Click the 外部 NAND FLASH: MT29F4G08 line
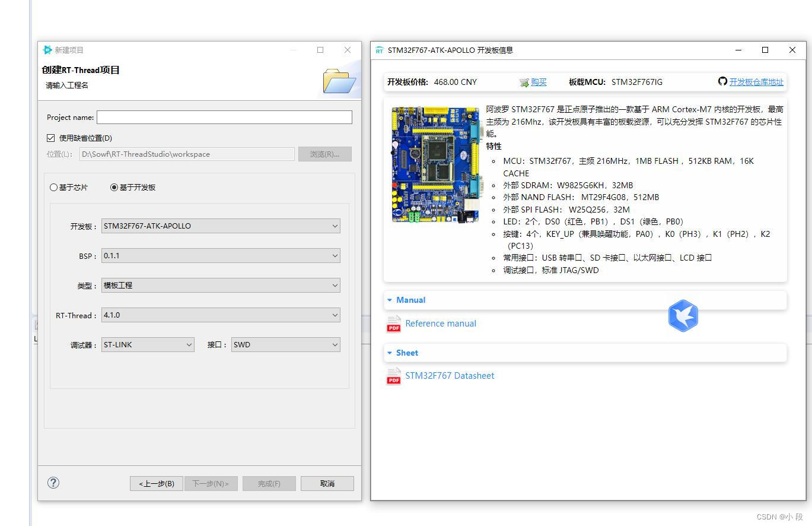 pyautogui.click(x=581, y=197)
